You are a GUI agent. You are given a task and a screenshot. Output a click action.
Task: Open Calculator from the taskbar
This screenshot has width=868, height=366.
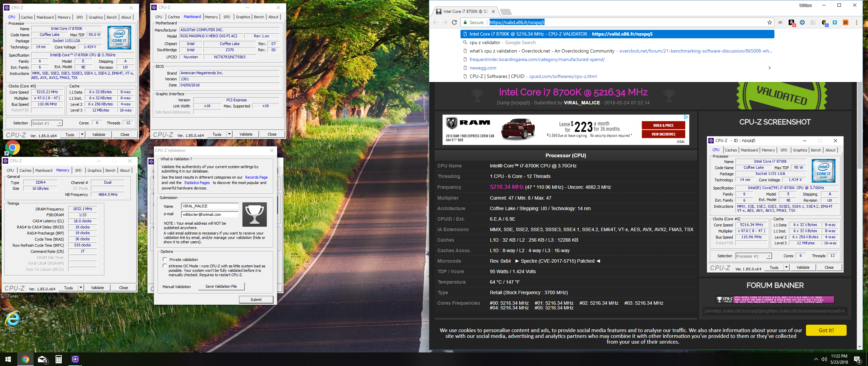click(59, 359)
